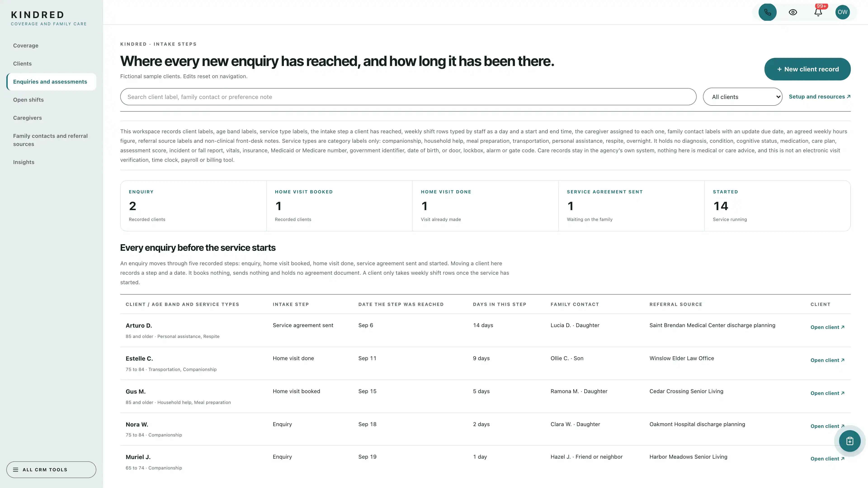The height and width of the screenshot is (488, 868).
Task: Open Setup and resources link
Action: (819, 97)
